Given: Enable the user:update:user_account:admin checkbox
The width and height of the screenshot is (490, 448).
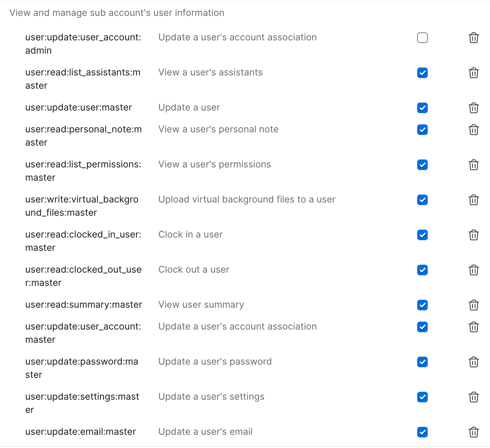Looking at the screenshot, I should click(x=422, y=38).
